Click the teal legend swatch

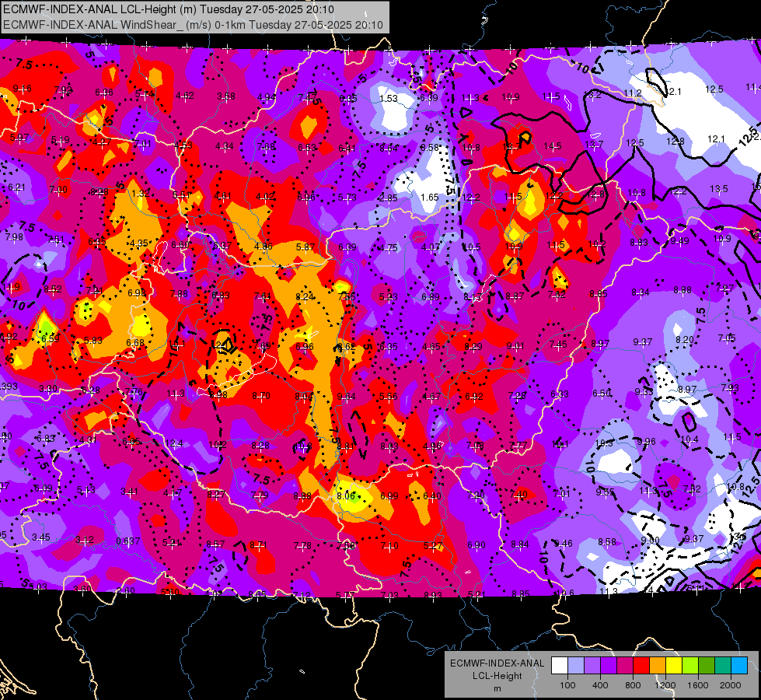723,666
